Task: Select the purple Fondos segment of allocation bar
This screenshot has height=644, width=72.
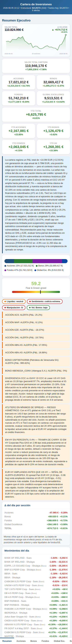Action: [x=47, y=261]
